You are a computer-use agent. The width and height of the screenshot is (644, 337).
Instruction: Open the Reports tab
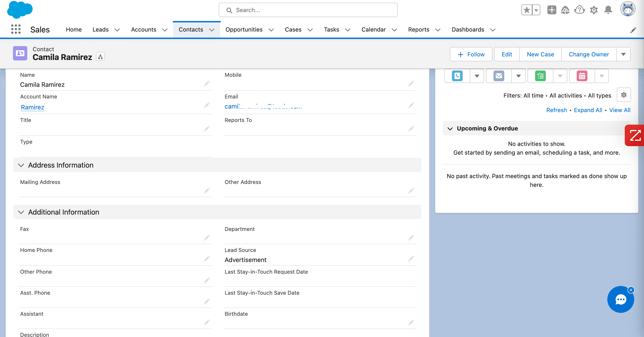[419, 30]
